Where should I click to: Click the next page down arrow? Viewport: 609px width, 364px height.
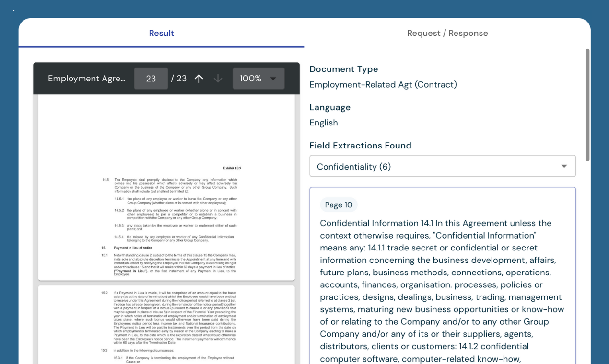click(218, 79)
